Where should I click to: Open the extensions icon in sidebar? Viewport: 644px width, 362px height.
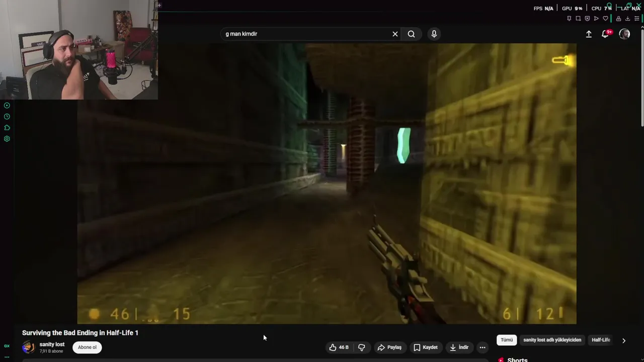pos(7,128)
